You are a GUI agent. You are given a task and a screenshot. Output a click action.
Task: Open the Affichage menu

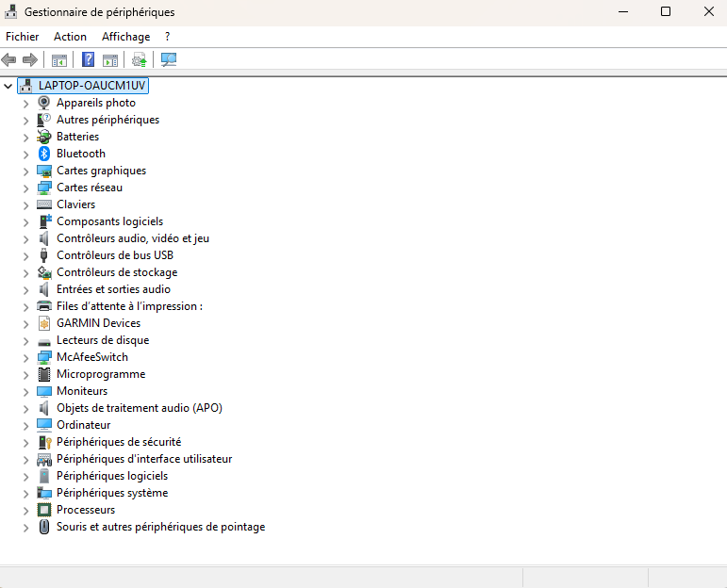[125, 37]
